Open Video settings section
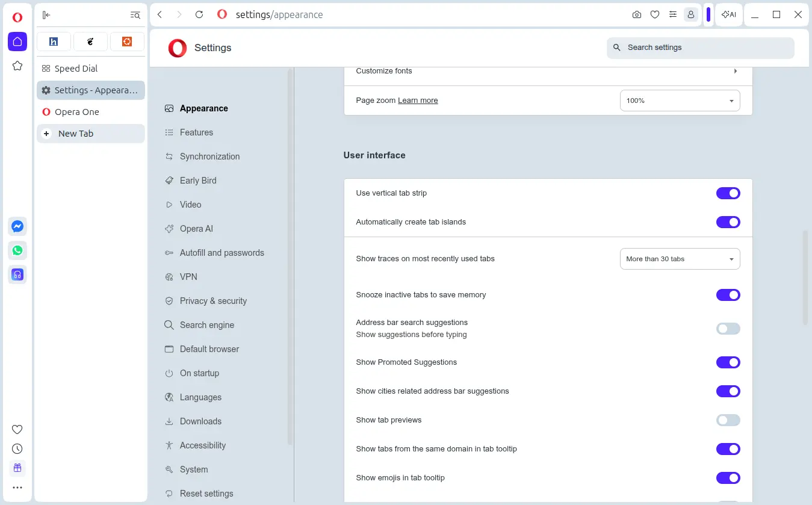Viewport: 812px width, 505px height. tap(183, 205)
